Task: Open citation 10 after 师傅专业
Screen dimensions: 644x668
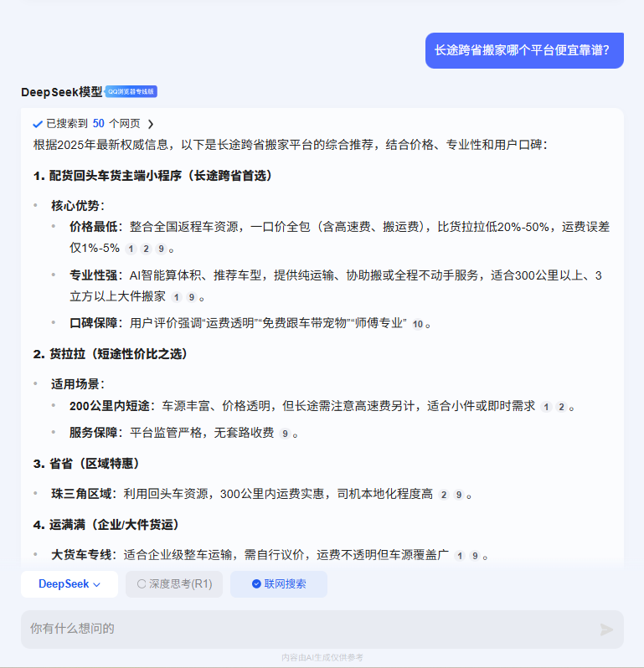Action: (418, 324)
